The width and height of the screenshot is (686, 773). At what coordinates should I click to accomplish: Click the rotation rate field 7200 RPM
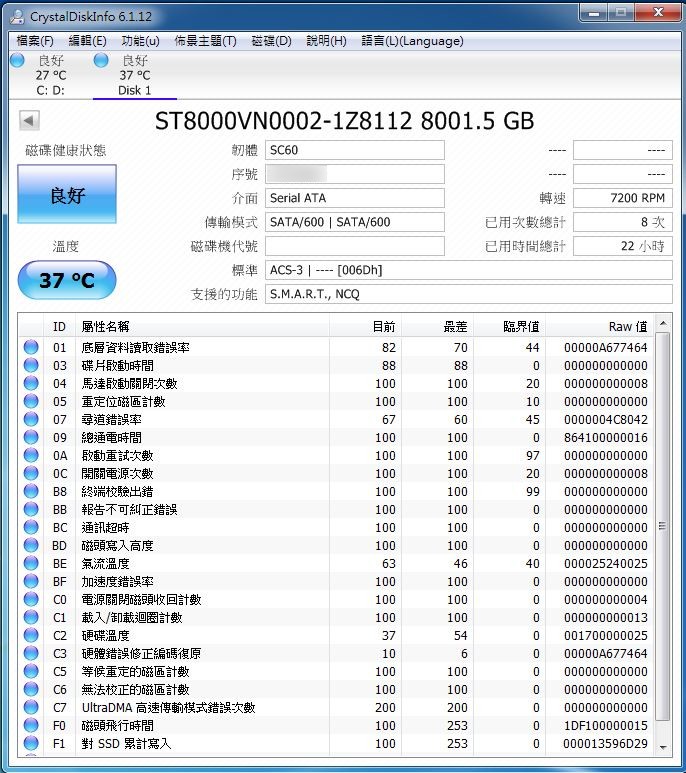pos(623,198)
